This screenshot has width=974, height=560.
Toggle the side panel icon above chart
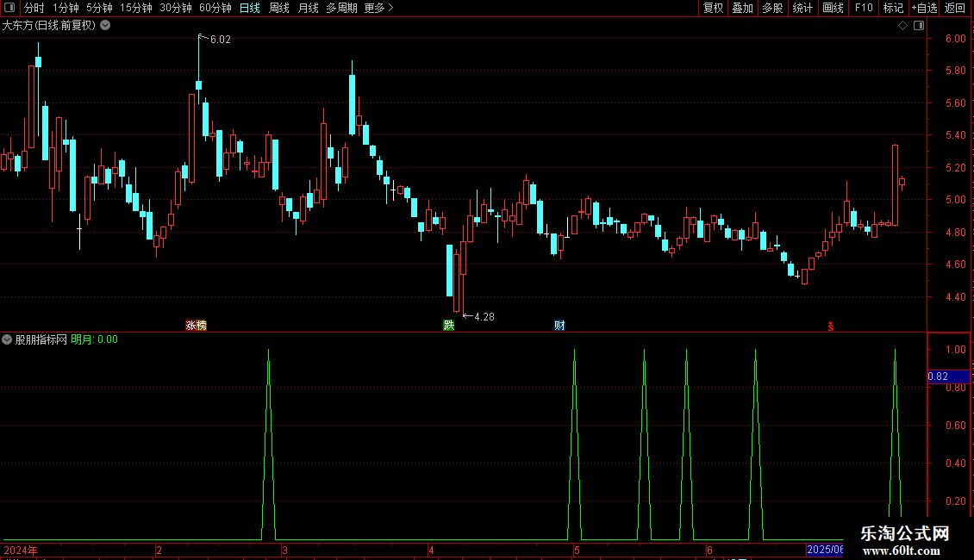point(919,26)
